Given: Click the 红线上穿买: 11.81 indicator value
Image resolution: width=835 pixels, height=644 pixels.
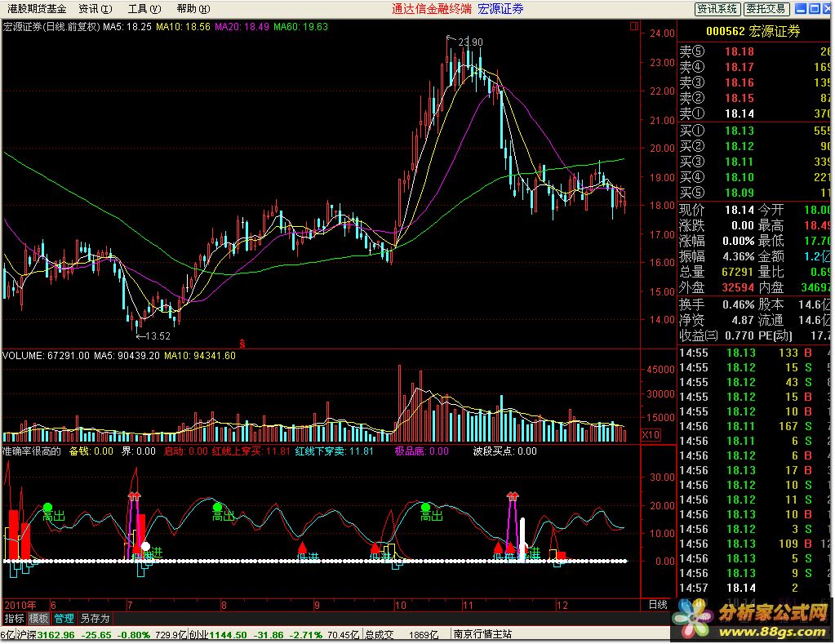Looking at the screenshot, I should tap(251, 451).
